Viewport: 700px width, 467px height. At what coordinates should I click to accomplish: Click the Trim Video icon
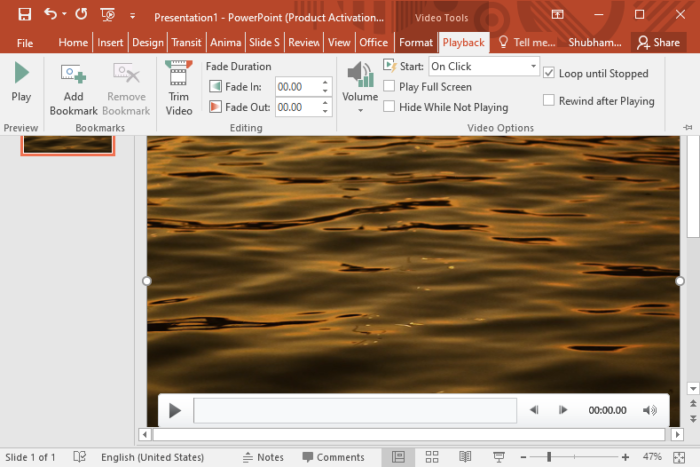click(x=179, y=88)
